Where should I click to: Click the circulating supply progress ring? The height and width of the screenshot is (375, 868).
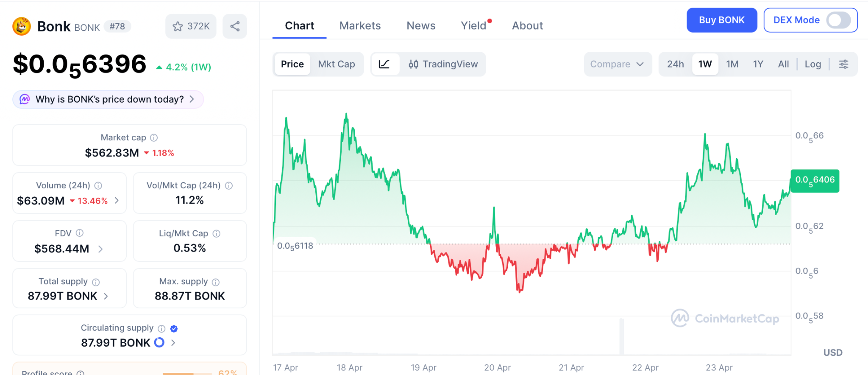pos(159,342)
